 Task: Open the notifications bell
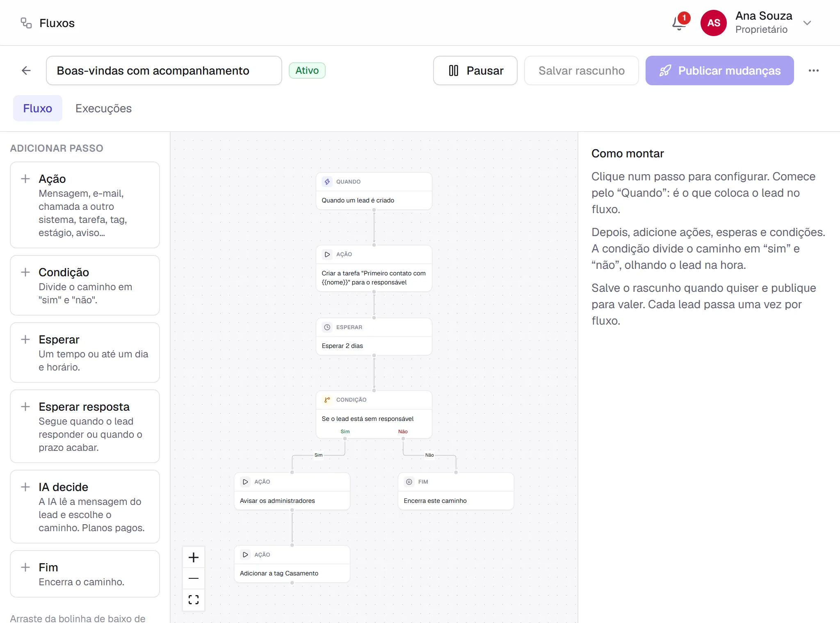[x=680, y=23]
